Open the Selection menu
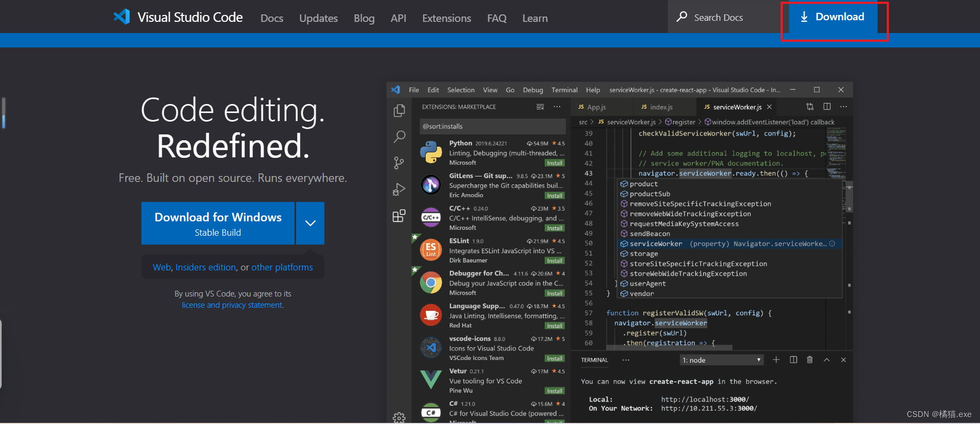Image resolution: width=980 pixels, height=424 pixels. pyautogui.click(x=461, y=90)
